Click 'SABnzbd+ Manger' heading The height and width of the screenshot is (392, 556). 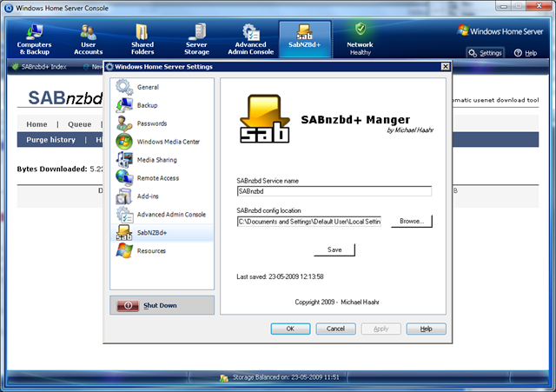355,120
